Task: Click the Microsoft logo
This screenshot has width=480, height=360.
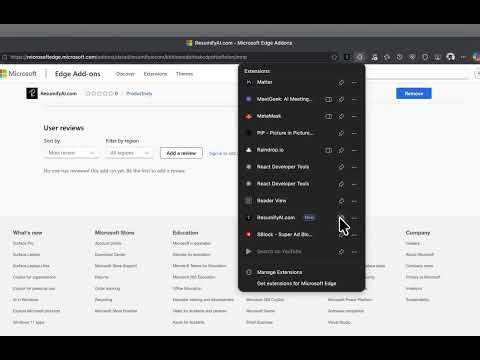Action: (19, 74)
